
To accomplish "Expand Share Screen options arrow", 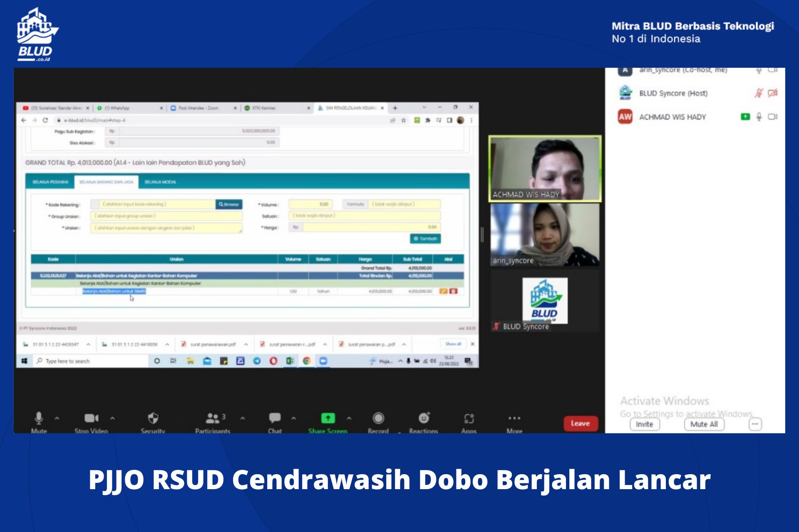I will [x=349, y=418].
